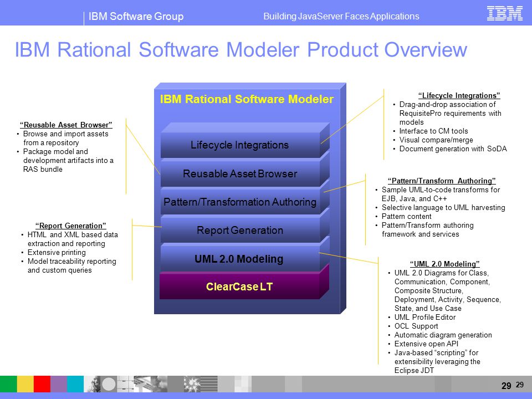Click the slide title IBM Rational Software Modeler Product Overview
The image size is (532, 399).
(x=241, y=49)
